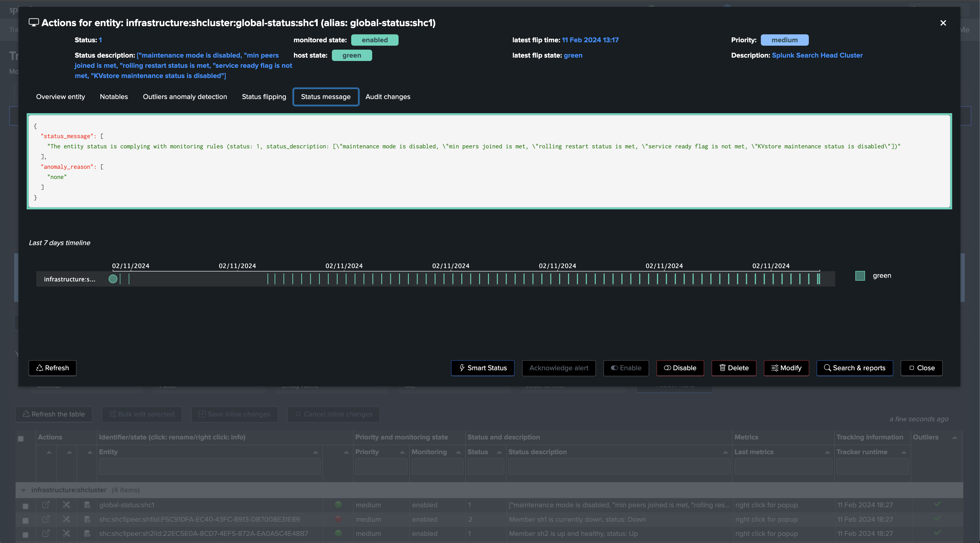
Task: Click the latest flip state green value
Action: 573,55
